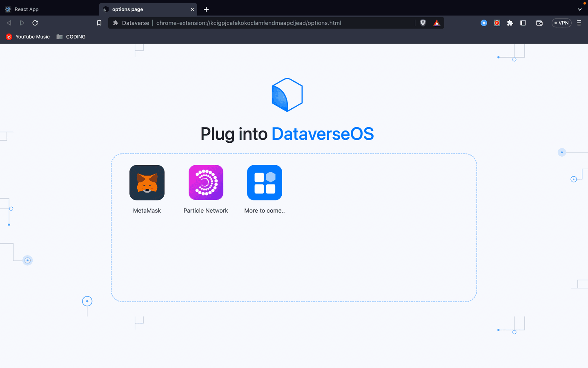
Task: Click the Plug into DataverseOS heading
Action: click(287, 134)
